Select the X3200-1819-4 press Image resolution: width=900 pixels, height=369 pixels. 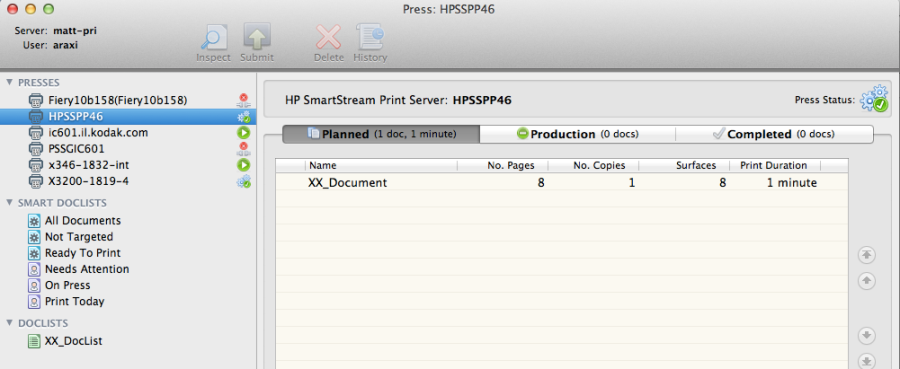tap(88, 181)
